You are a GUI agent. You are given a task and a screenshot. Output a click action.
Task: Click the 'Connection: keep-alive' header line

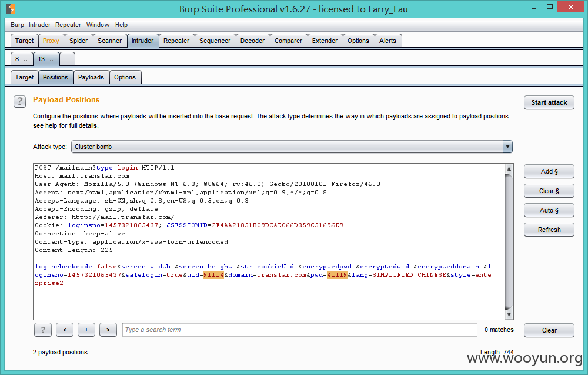point(80,234)
